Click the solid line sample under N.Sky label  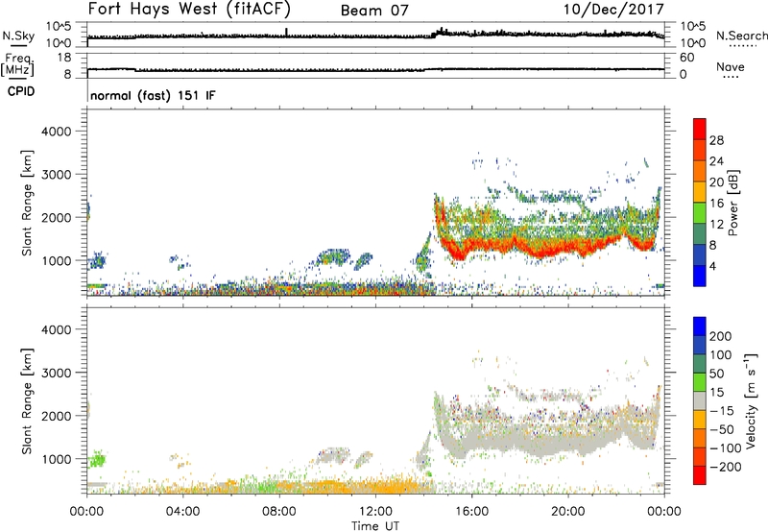(x=18, y=45)
